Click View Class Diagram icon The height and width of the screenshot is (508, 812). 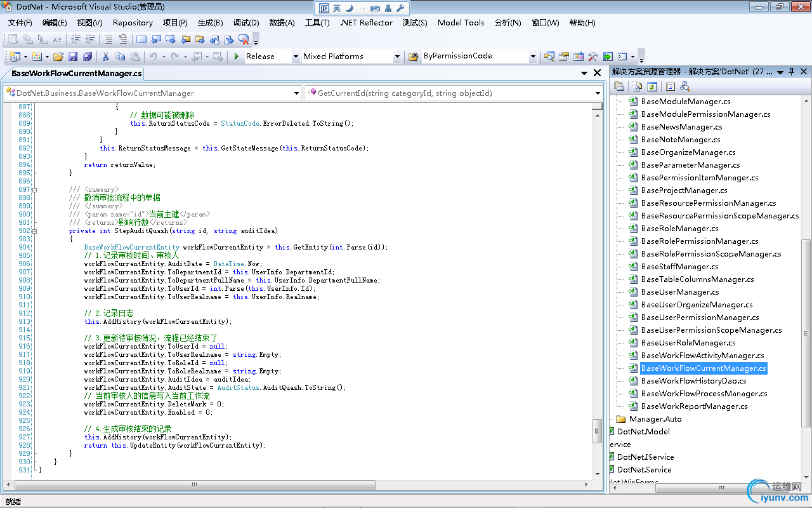685,86
